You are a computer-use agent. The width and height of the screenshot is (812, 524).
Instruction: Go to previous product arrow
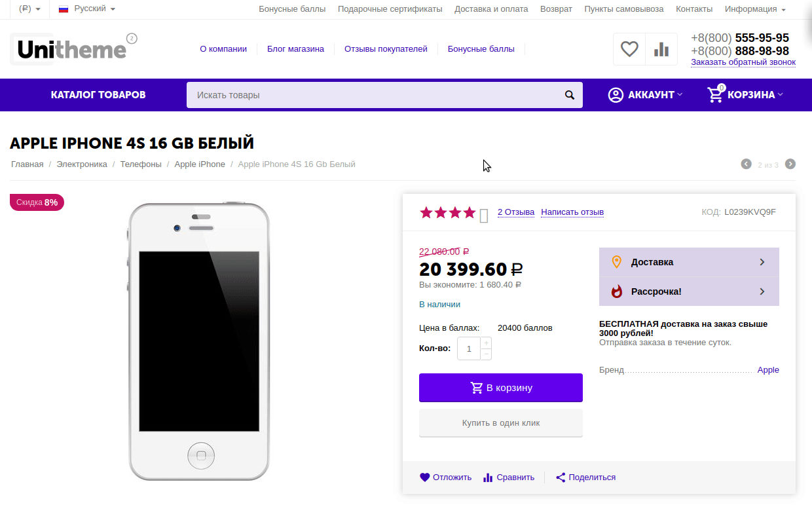click(746, 164)
